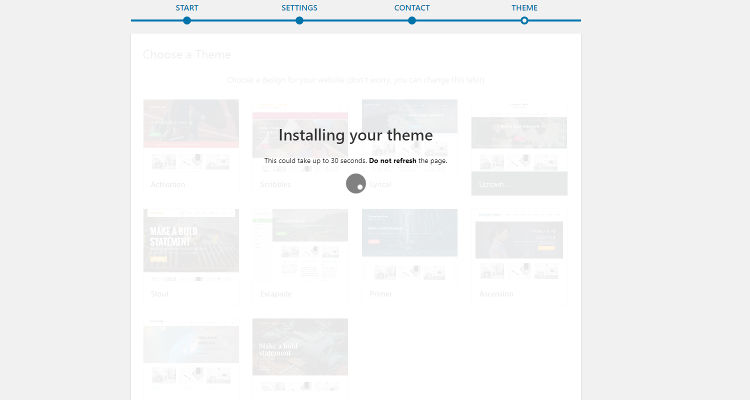Click the hollow dot under THEME

524,20
